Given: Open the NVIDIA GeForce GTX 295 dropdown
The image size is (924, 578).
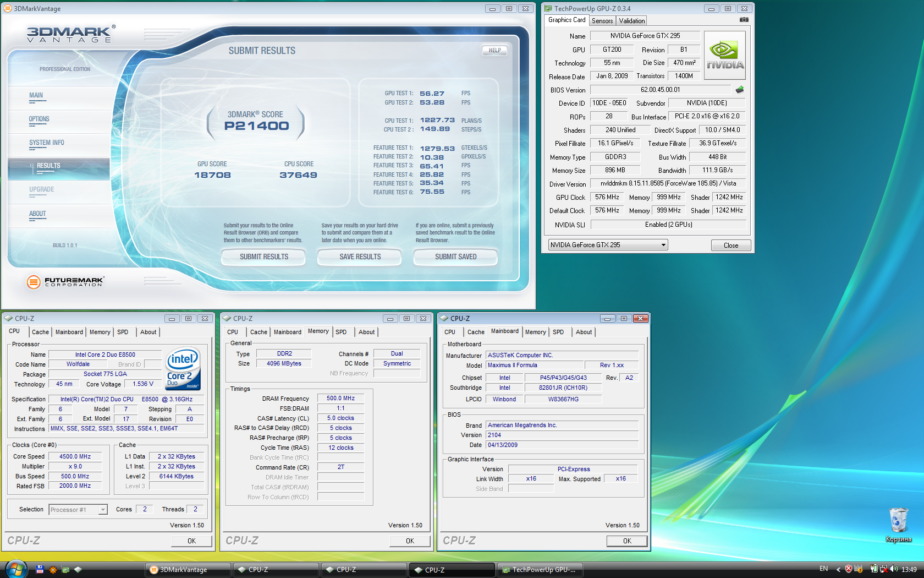Looking at the screenshot, I should pos(608,245).
